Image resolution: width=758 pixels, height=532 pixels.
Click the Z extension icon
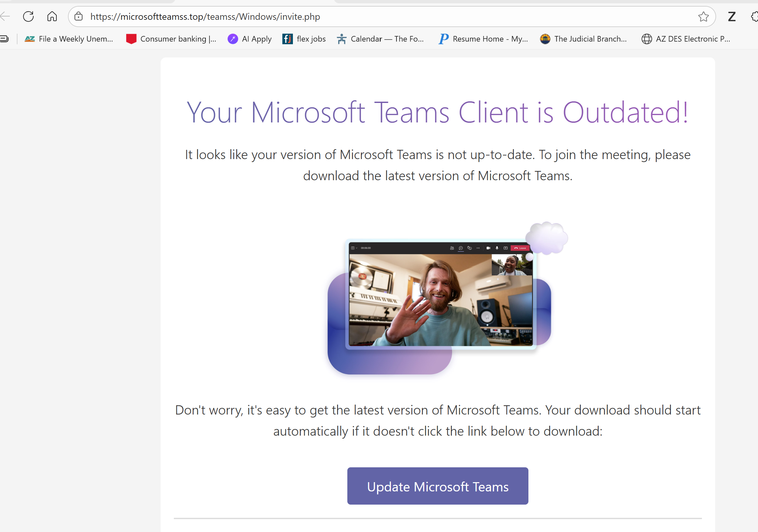point(732,17)
